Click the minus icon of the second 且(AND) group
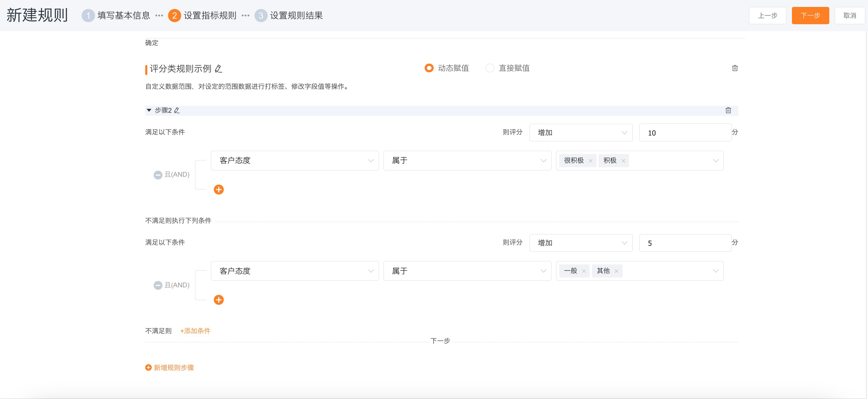 point(158,285)
